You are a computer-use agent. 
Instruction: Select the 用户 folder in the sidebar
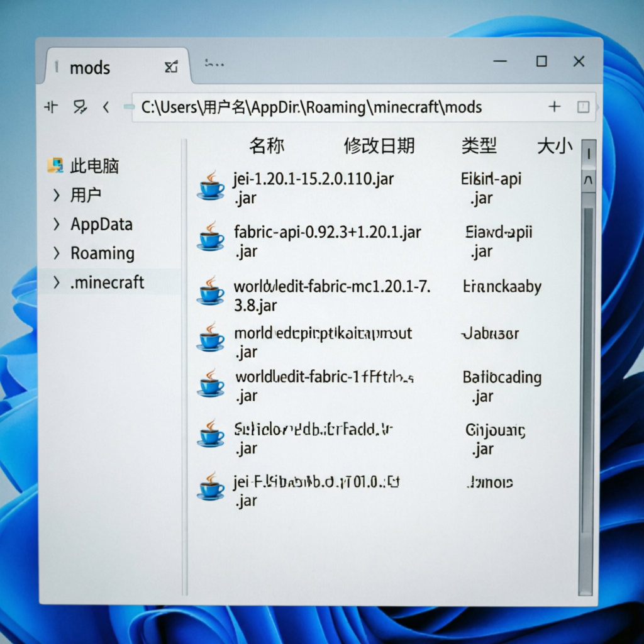click(x=86, y=195)
